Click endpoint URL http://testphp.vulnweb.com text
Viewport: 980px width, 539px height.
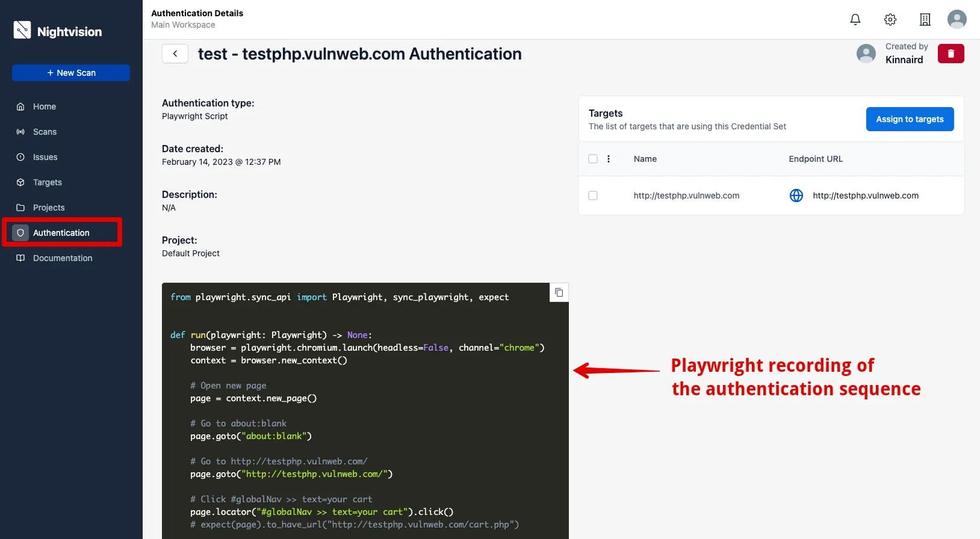(x=866, y=196)
